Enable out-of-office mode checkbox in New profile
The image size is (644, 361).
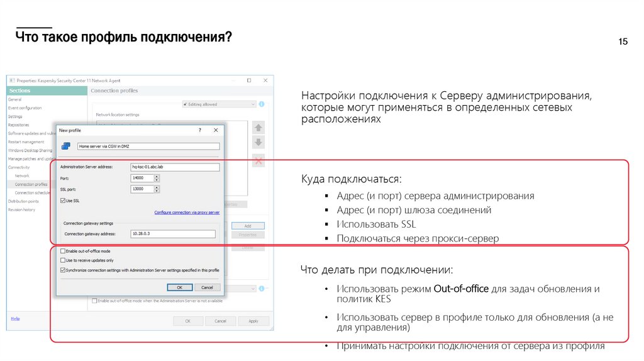pyautogui.click(x=63, y=251)
